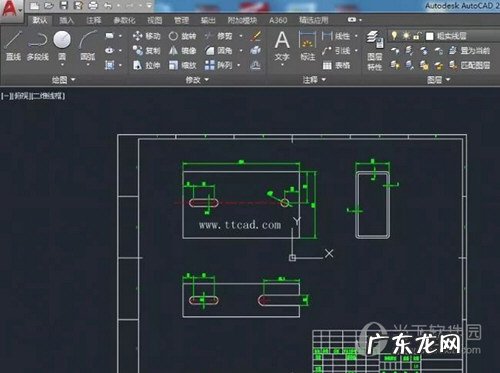Expand the Layers (图层) panel
500x373 pixels.
pos(438,80)
